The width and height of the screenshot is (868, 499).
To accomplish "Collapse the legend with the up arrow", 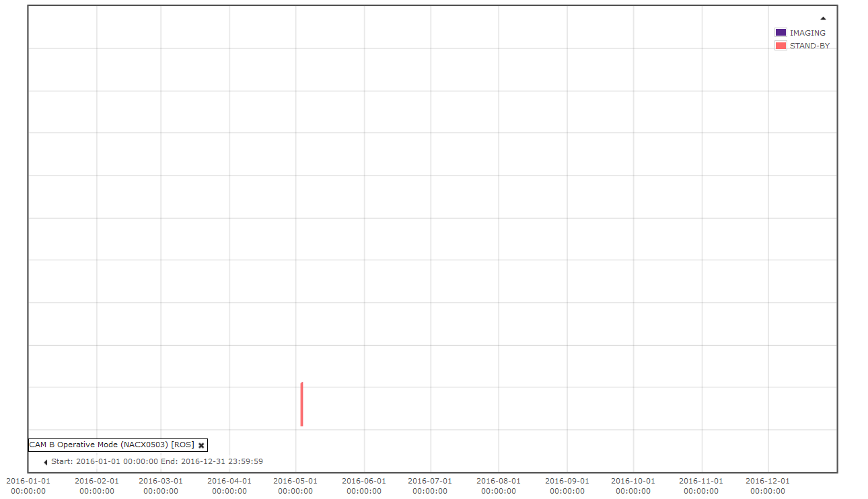I will click(x=823, y=19).
